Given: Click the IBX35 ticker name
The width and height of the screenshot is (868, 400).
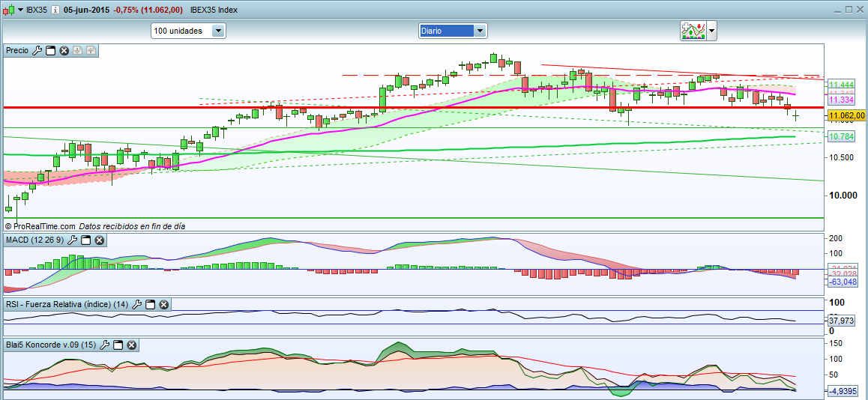Looking at the screenshot, I should [37, 10].
